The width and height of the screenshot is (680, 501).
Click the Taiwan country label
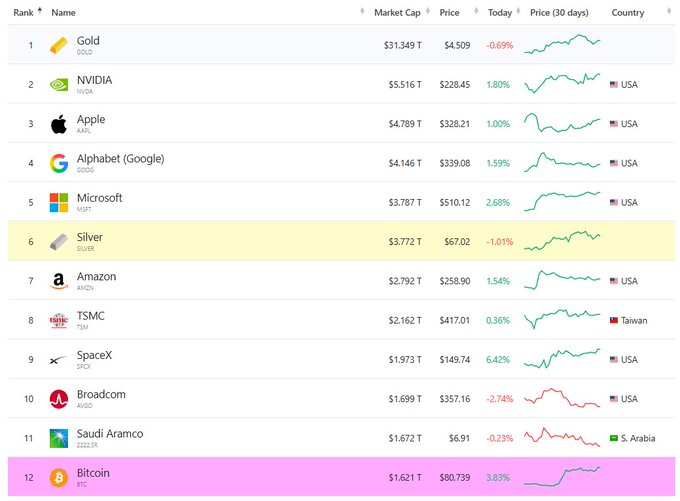click(634, 321)
